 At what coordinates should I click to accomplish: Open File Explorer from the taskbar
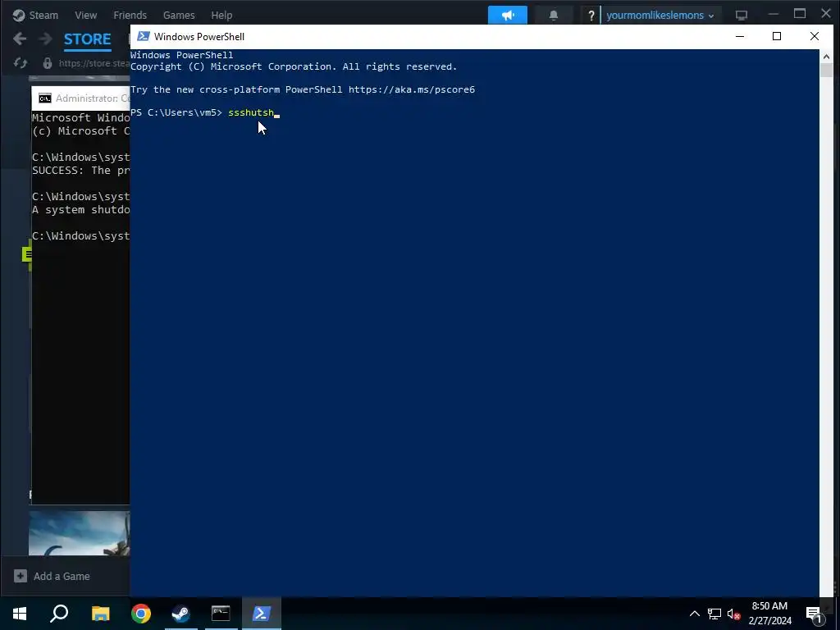[100, 614]
